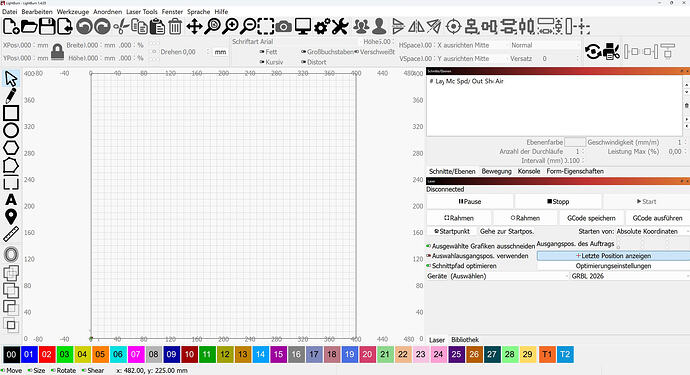Open preview with monitor icon
690x375 pixels.
pyautogui.click(x=303, y=27)
